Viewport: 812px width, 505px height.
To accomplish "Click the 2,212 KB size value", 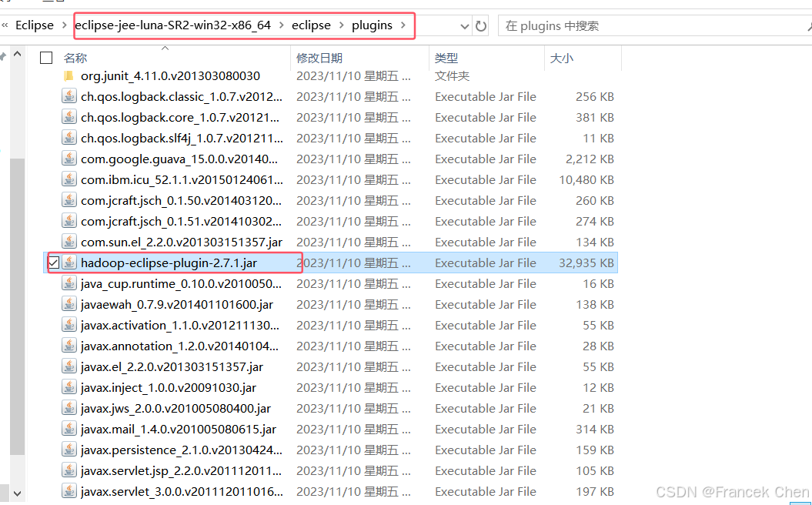I will pyautogui.click(x=590, y=159).
